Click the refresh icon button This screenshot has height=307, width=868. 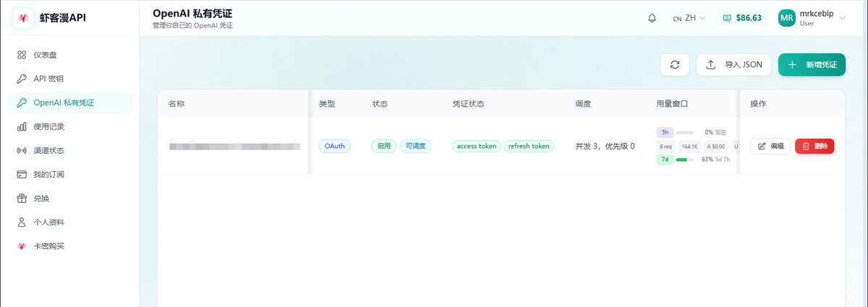[675, 64]
